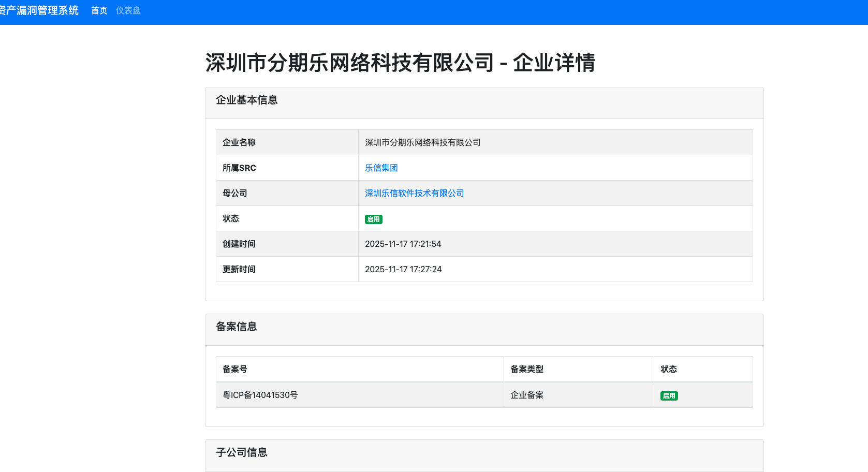Open the 乐信集团 SRC link
Screen dimensions: 868x472
click(381, 168)
